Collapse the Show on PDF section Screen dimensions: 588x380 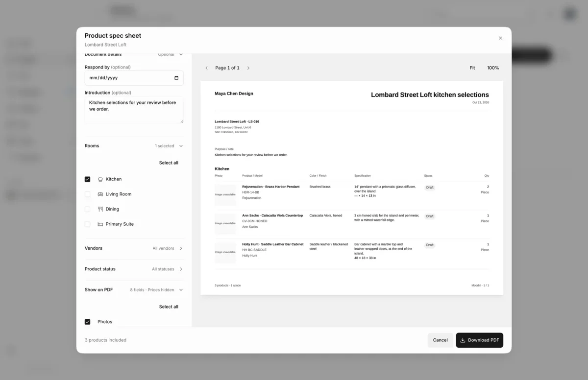pyautogui.click(x=181, y=290)
